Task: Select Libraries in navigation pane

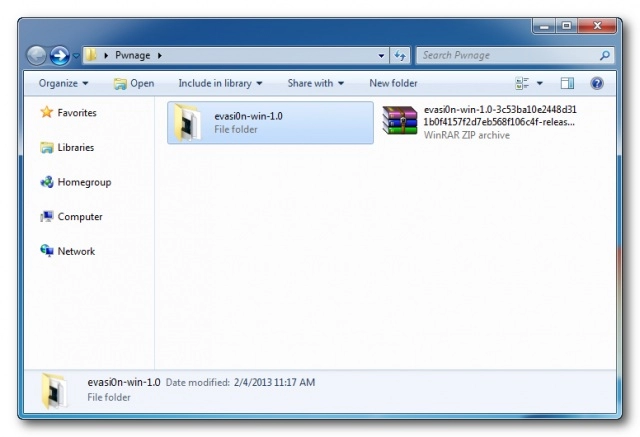Action: coord(76,147)
